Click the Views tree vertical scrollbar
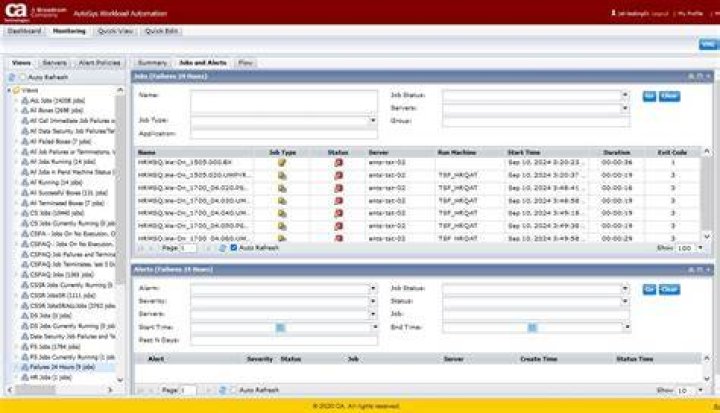The height and width of the screenshot is (413, 720). click(x=120, y=188)
